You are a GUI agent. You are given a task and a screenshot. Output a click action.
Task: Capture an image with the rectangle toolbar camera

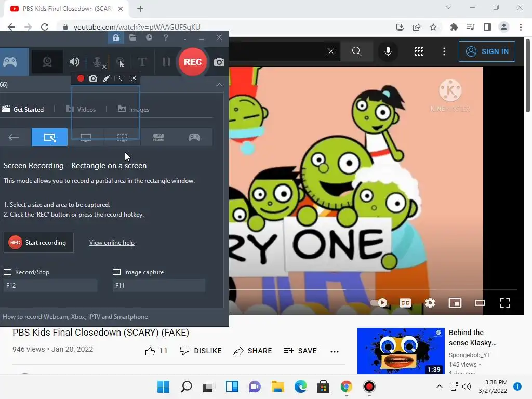(94, 78)
